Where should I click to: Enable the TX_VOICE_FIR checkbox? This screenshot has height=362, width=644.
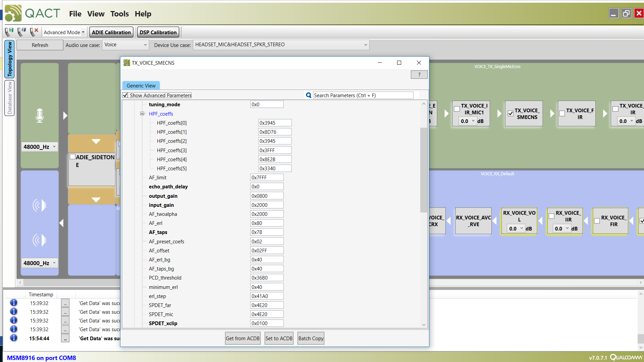[x=562, y=113]
